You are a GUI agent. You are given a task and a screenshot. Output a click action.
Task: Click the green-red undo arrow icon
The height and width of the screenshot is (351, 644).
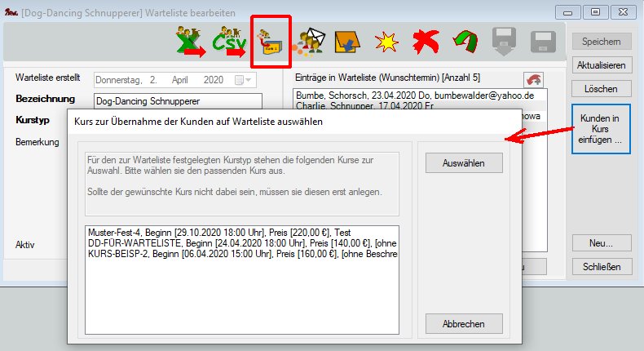coord(462,42)
